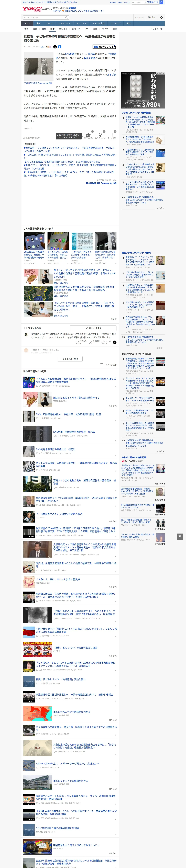Image resolution: width=186 pixels, height=868 pixels.
Task: Click the back-to-top arrow button
Action: point(180,536)
